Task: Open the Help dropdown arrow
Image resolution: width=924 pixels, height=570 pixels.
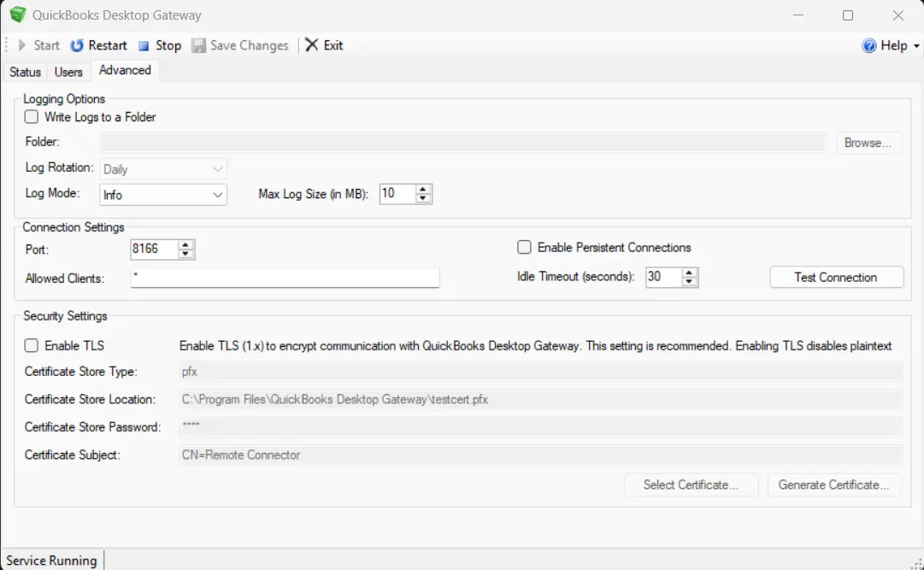Action: pyautogui.click(x=916, y=45)
